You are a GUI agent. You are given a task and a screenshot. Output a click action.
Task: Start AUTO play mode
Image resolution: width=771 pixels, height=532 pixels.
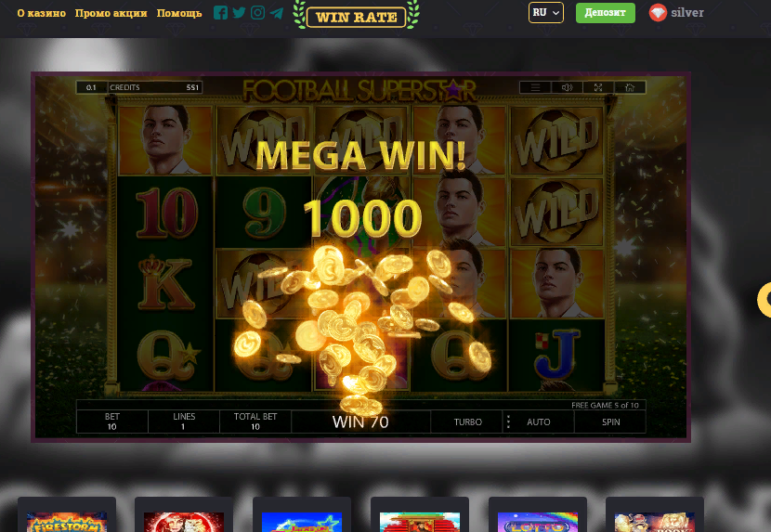pyautogui.click(x=539, y=422)
